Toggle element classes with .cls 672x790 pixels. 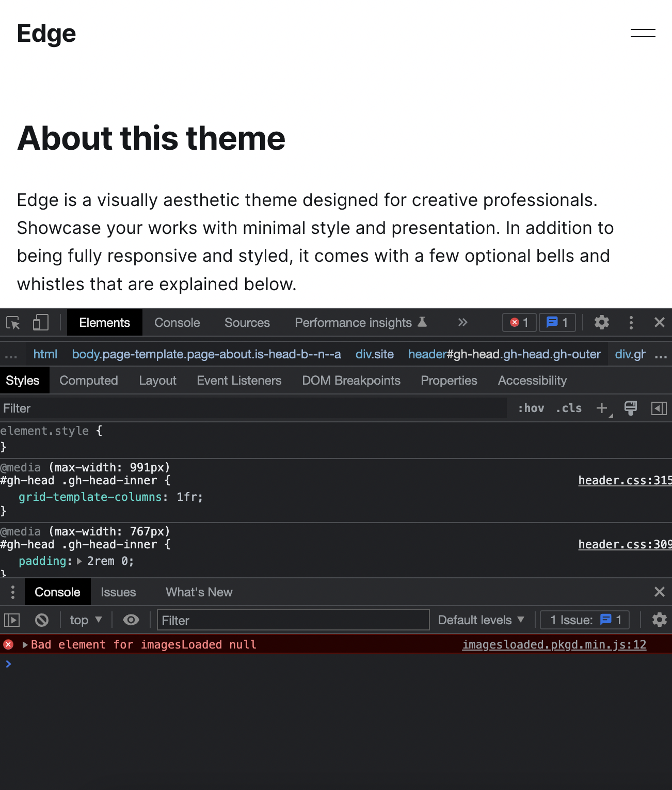[x=568, y=408]
